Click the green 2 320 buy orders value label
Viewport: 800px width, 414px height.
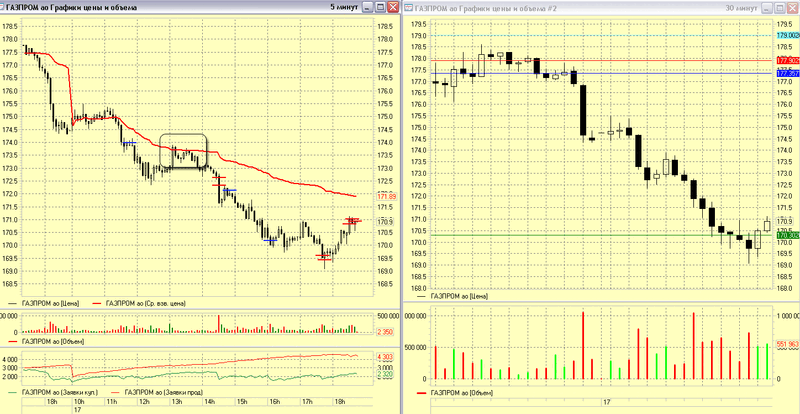pyautogui.click(x=385, y=375)
